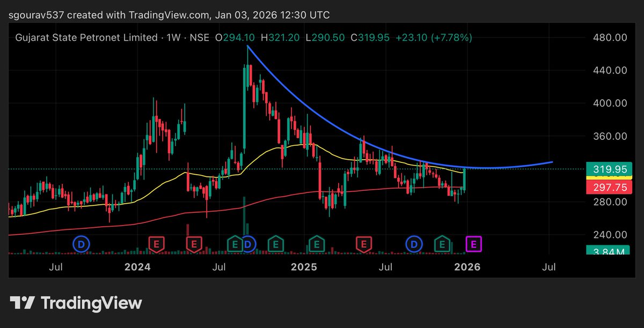Select the 3.84M volume label
The height and width of the screenshot is (328, 644).
click(x=609, y=250)
